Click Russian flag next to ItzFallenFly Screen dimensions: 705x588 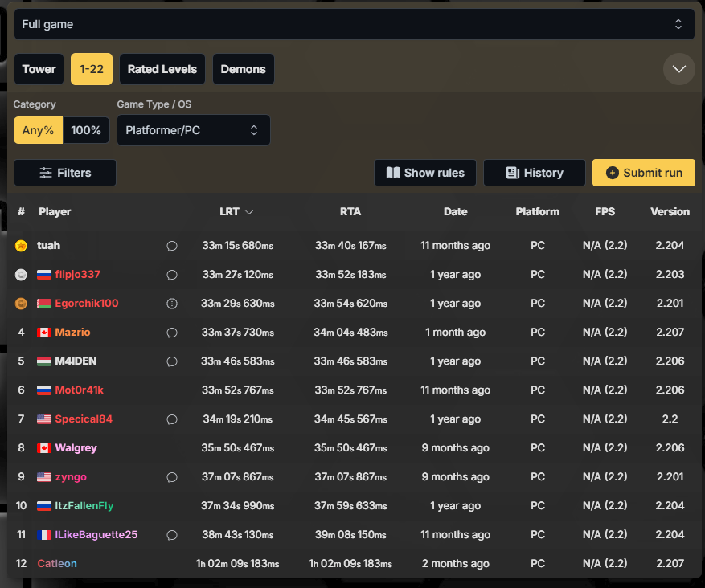[44, 506]
